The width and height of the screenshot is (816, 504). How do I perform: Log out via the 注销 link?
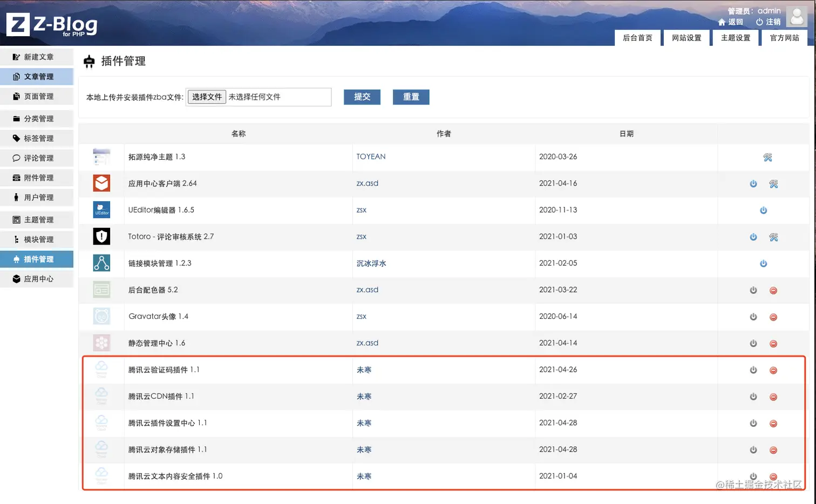click(769, 22)
